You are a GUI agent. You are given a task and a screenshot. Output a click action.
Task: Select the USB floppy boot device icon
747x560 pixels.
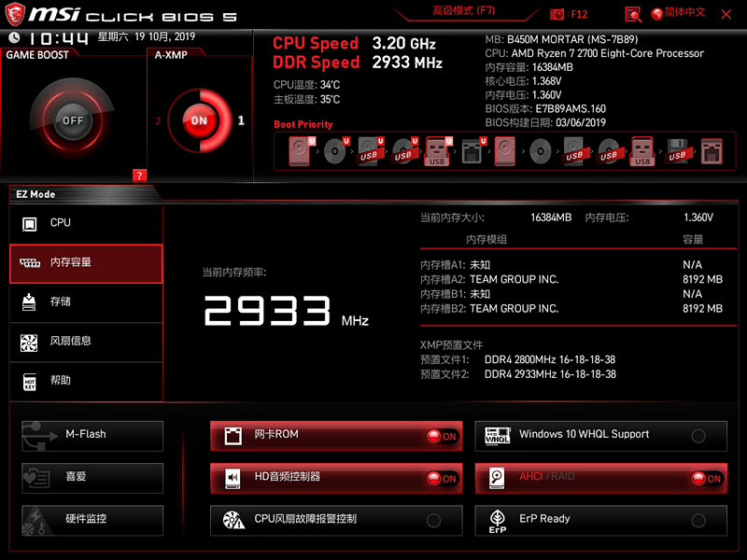(677, 151)
